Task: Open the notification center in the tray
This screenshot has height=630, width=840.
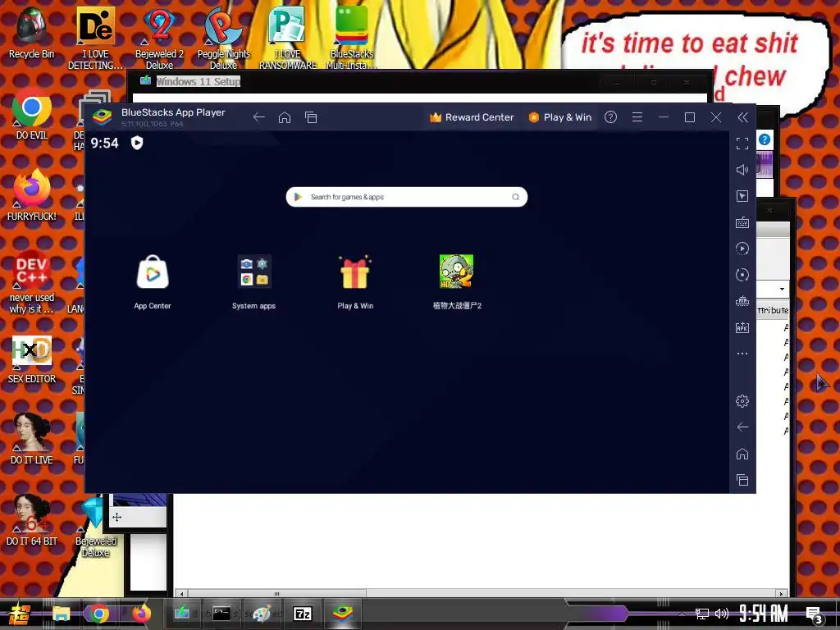Action: [x=815, y=615]
